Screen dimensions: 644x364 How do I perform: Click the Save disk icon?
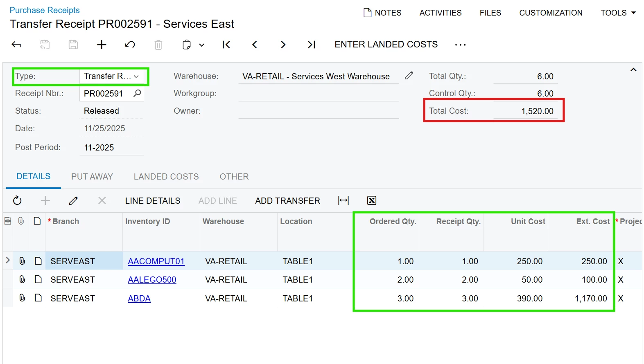(x=73, y=45)
